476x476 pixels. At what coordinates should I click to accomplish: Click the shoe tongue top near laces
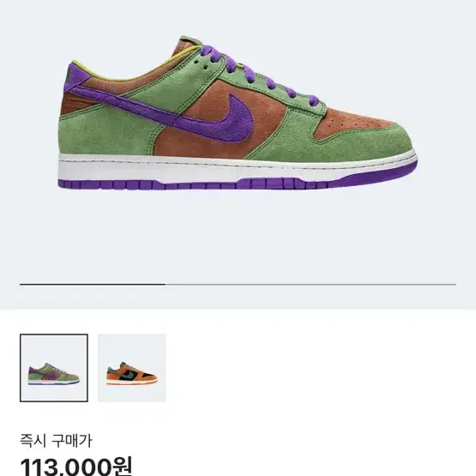click(x=188, y=43)
